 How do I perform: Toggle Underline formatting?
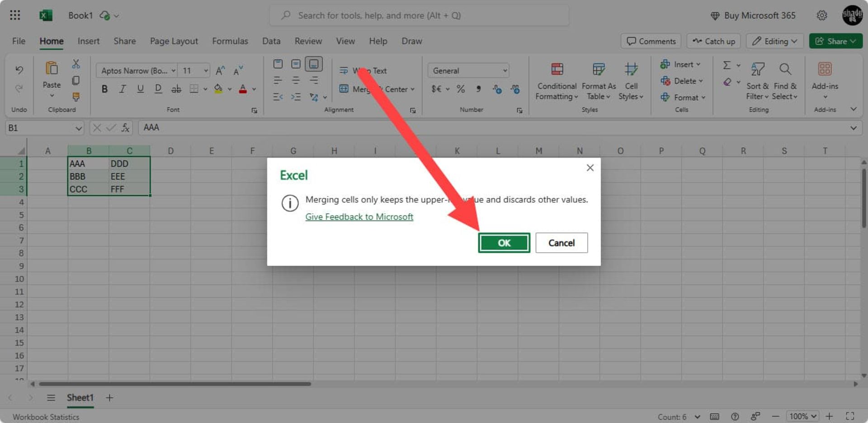point(140,89)
